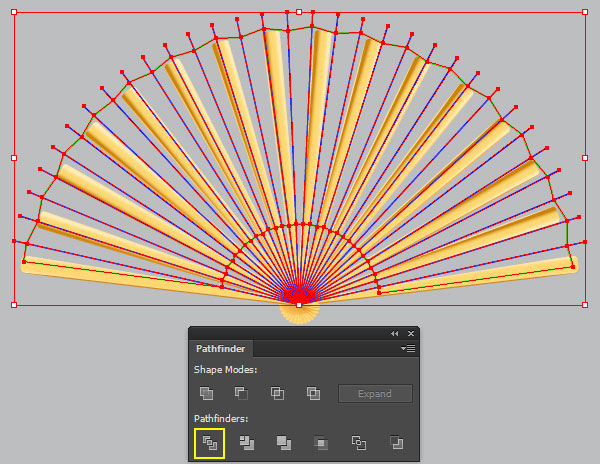Click the middle-left bounding box handle
The width and height of the screenshot is (600, 464).
(14, 158)
